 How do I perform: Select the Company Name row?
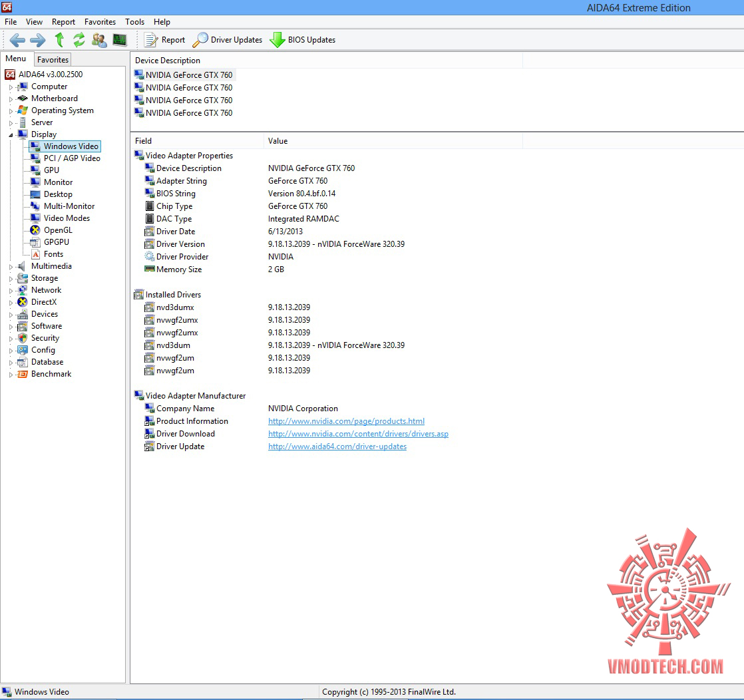[x=327, y=409]
